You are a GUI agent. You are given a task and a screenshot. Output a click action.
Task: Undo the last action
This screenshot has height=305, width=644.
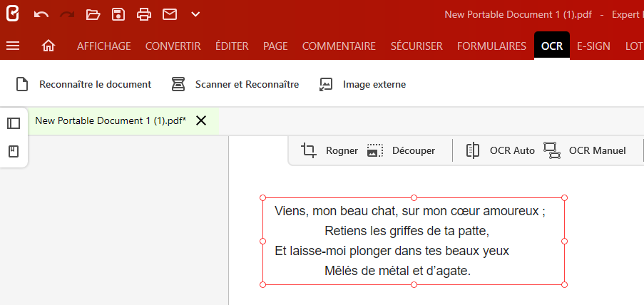click(41, 15)
